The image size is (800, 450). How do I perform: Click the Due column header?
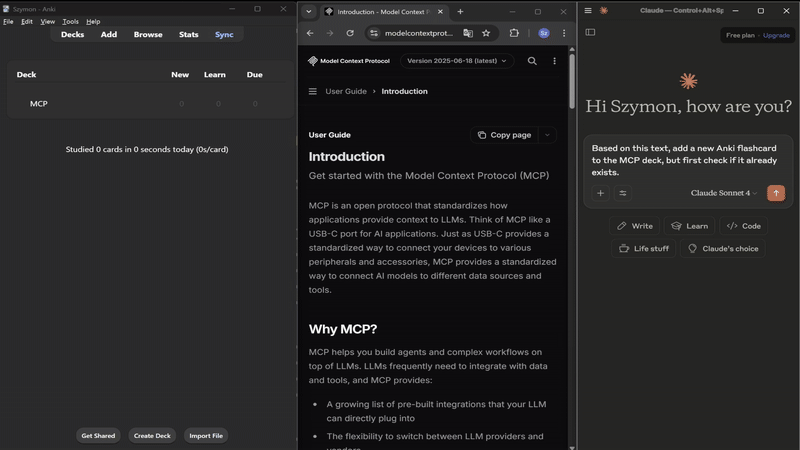(x=255, y=74)
